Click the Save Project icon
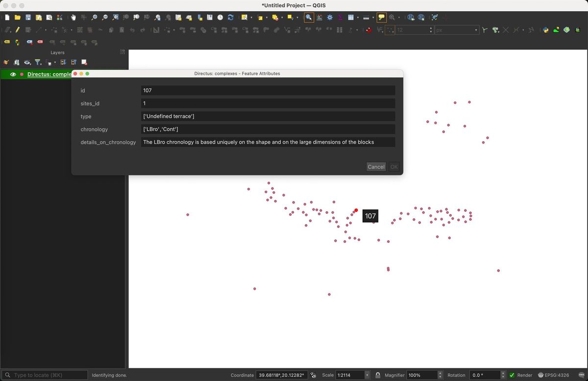Image resolution: width=588 pixels, height=381 pixels. coord(28,18)
